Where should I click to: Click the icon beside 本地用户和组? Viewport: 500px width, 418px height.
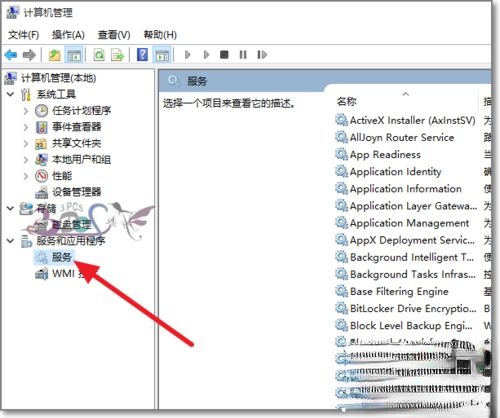coord(41,160)
